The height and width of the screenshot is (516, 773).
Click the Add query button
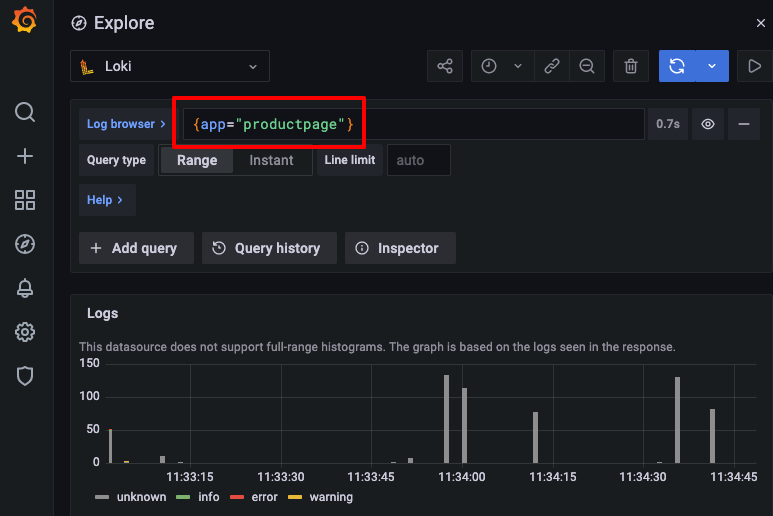point(134,248)
